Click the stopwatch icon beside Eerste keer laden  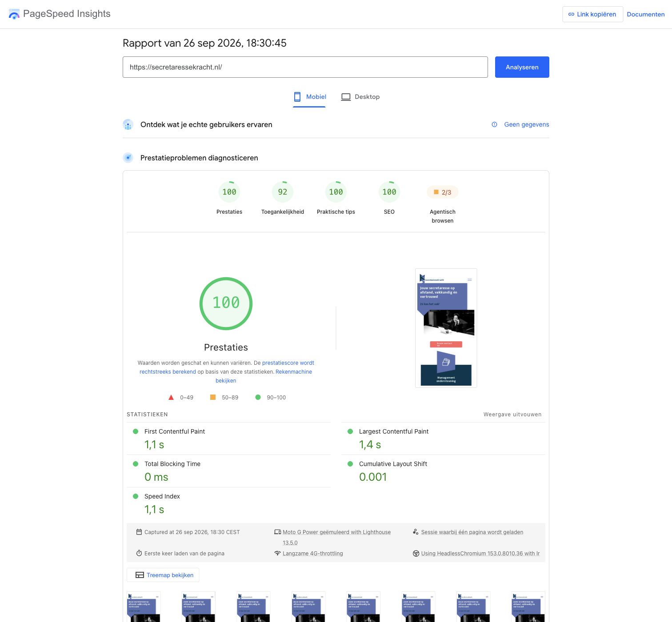pos(139,553)
